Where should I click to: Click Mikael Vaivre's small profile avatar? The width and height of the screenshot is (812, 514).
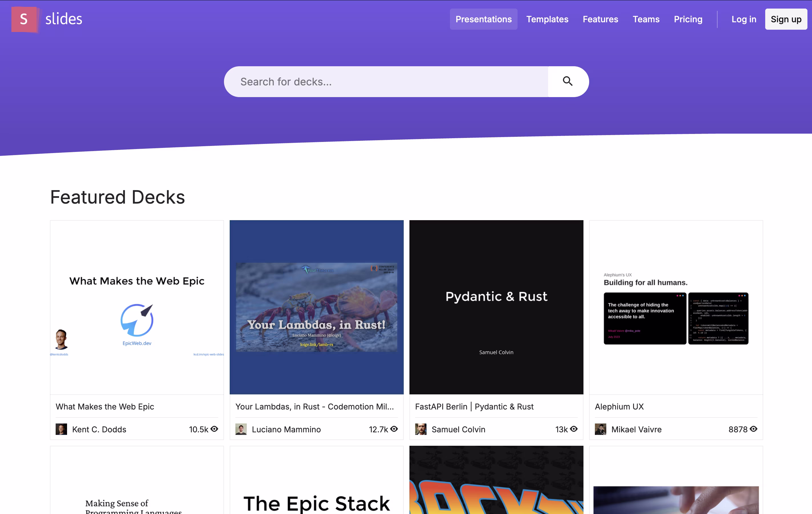click(x=600, y=429)
